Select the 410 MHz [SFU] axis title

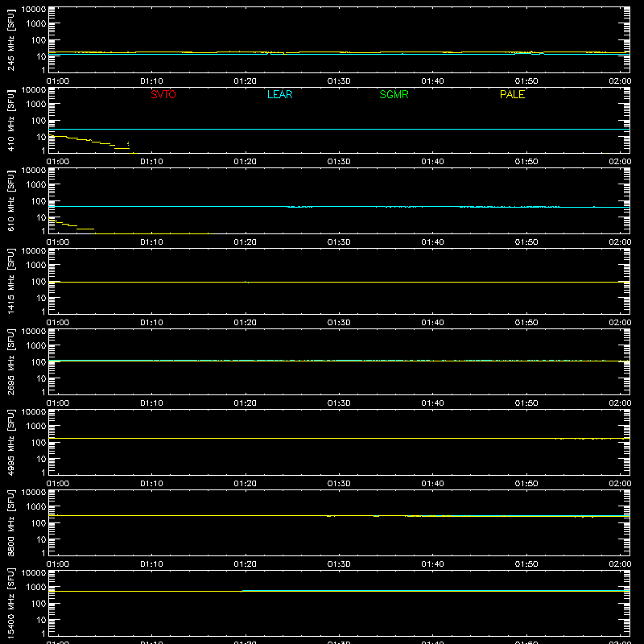(10, 120)
